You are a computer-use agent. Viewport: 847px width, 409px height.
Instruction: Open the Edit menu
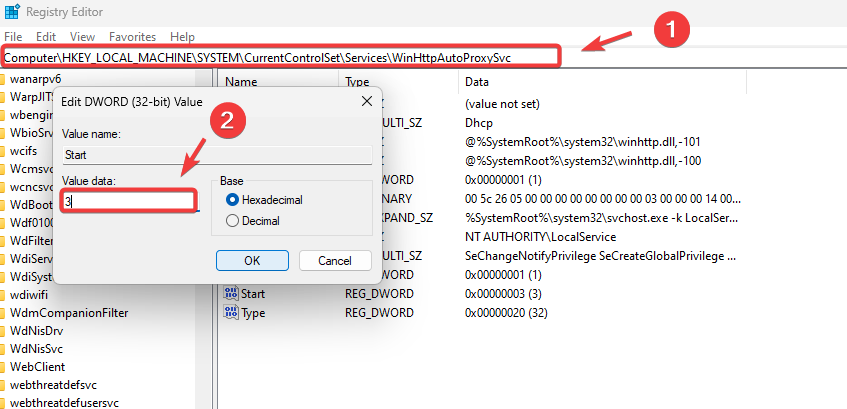coord(46,37)
